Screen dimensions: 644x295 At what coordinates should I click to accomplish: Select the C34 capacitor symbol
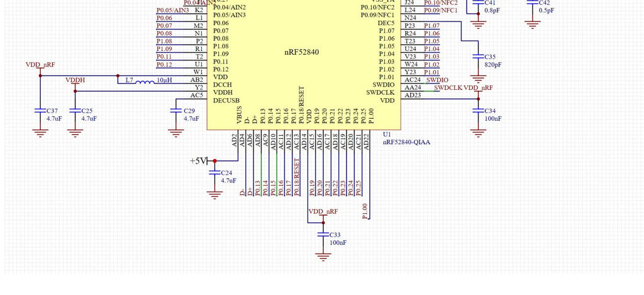click(x=478, y=111)
